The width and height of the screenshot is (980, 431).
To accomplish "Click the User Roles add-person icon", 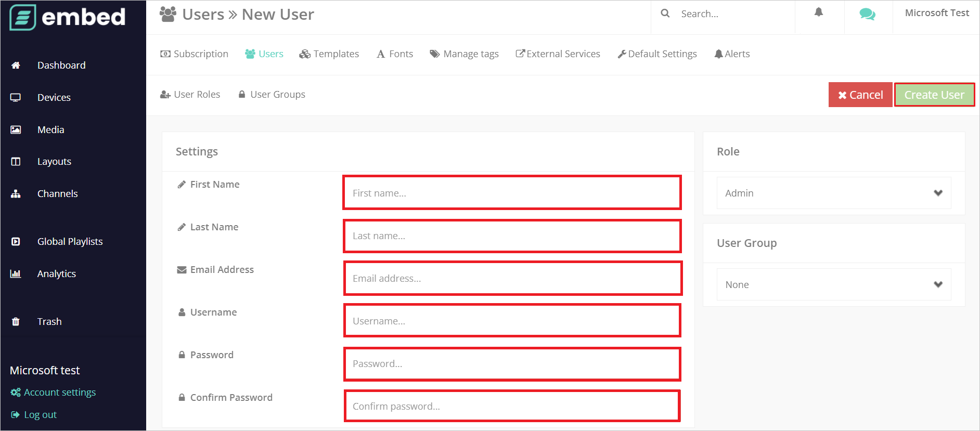I will (165, 95).
